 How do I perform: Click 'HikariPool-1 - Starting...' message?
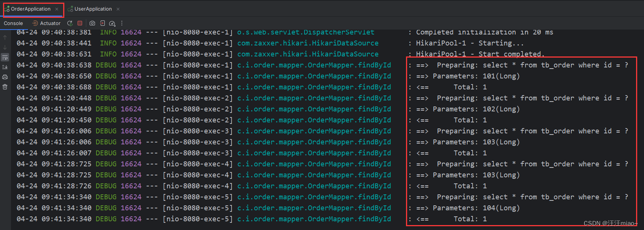click(x=470, y=43)
